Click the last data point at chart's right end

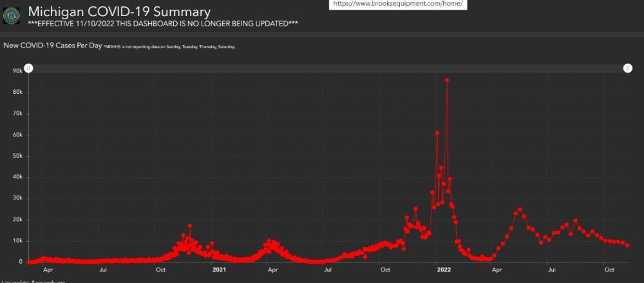[627, 245]
